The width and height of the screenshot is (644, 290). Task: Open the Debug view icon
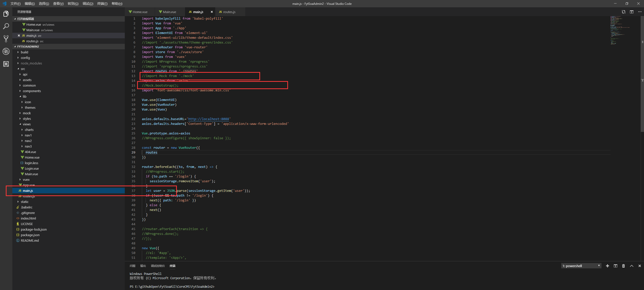[6, 51]
